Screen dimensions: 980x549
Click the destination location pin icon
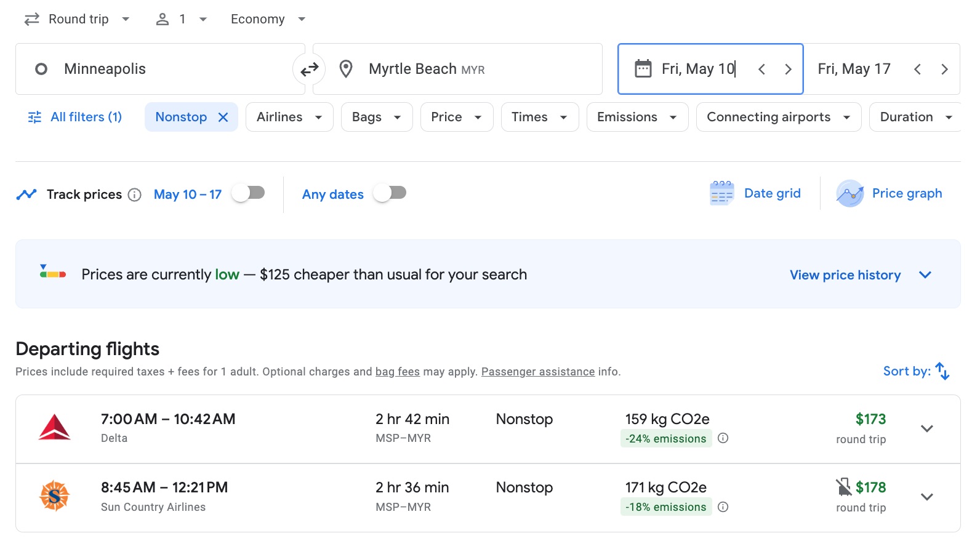pos(346,69)
